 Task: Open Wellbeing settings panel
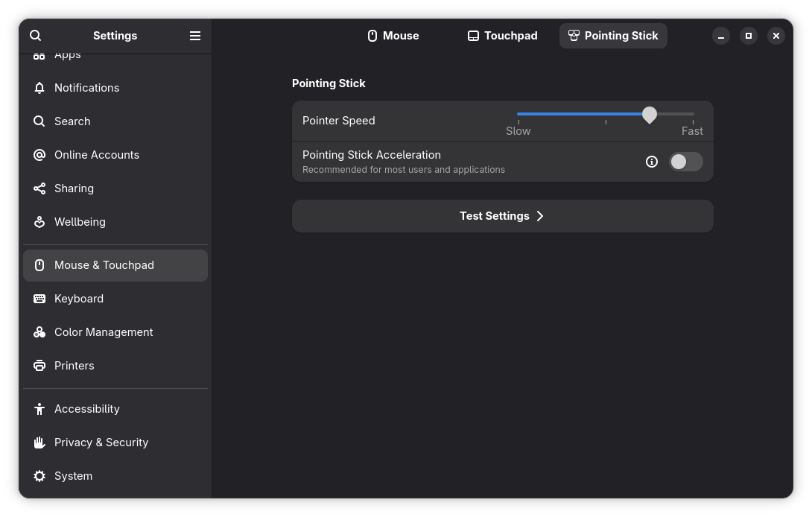[115, 222]
